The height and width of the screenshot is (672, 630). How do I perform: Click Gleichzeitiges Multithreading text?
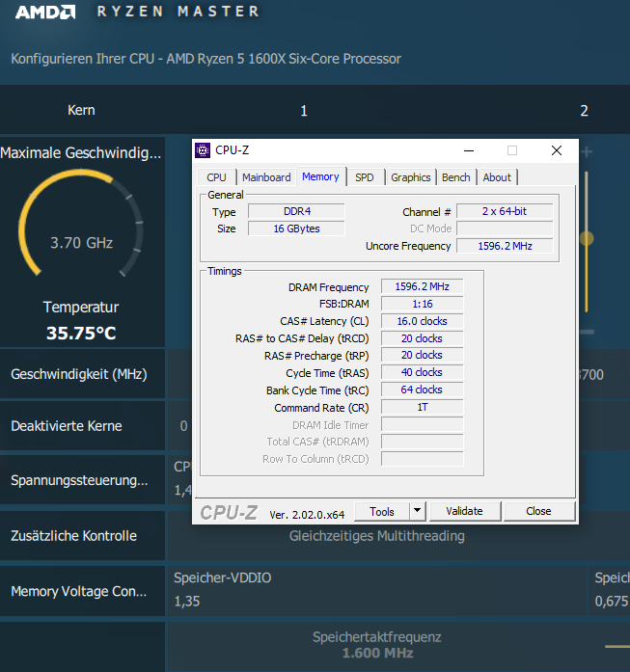(x=377, y=536)
